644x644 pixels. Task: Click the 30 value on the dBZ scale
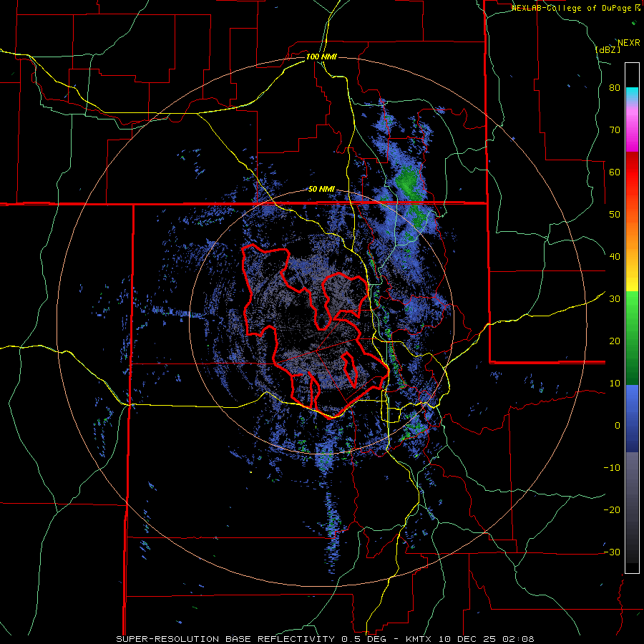615,298
